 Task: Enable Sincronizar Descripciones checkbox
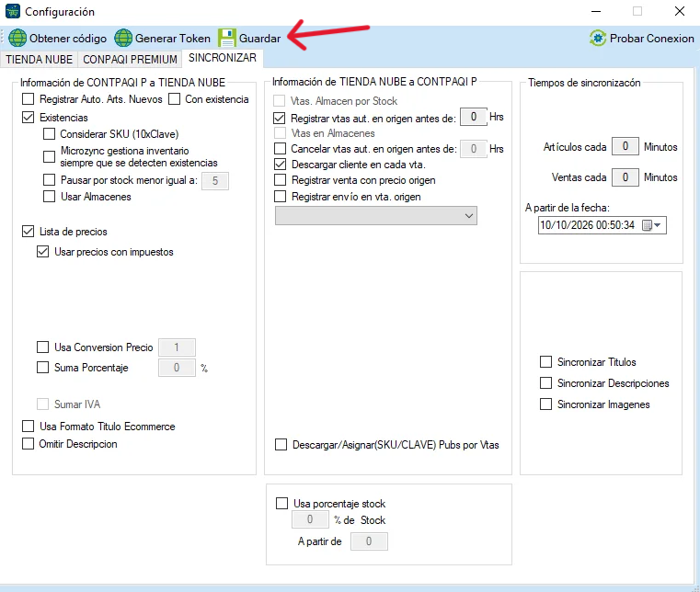tap(546, 382)
